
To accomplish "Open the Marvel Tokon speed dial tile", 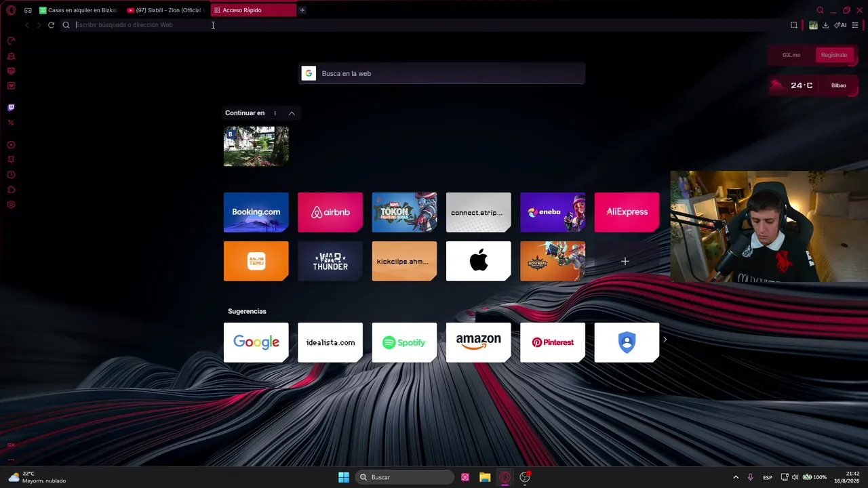I will coord(404,212).
